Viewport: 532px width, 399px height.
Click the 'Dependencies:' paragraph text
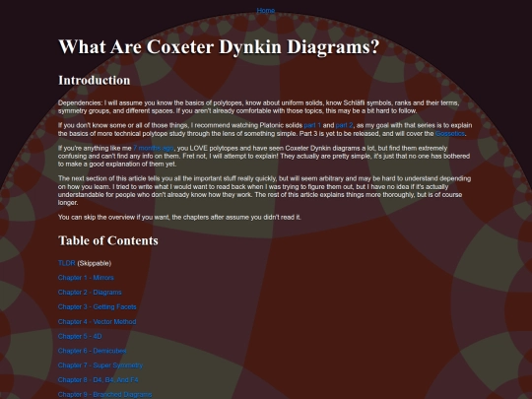[258, 106]
